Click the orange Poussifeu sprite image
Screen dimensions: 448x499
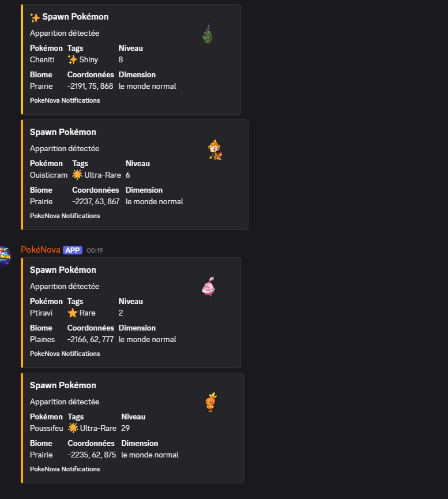point(211,402)
